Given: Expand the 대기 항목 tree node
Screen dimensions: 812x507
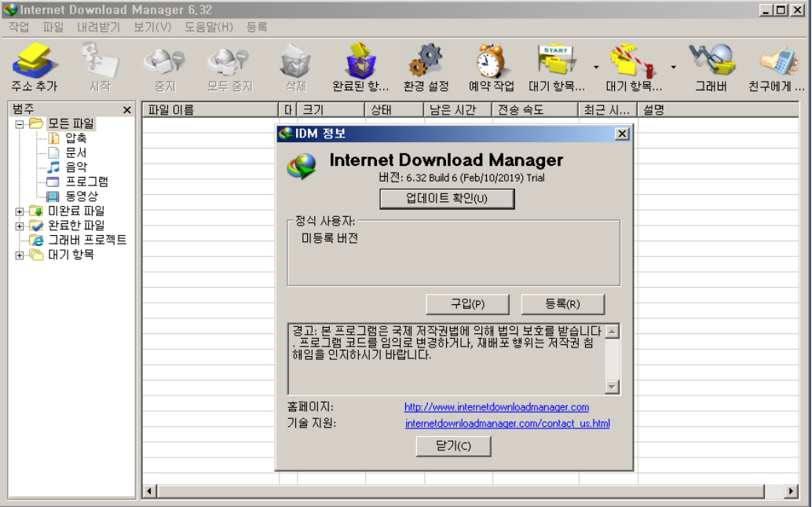Looking at the screenshot, I should click(19, 255).
